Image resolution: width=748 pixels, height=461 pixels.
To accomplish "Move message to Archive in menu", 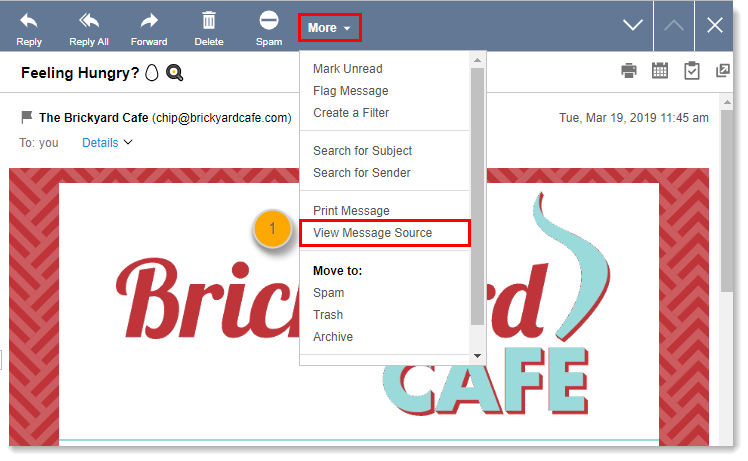I will click(x=333, y=337).
